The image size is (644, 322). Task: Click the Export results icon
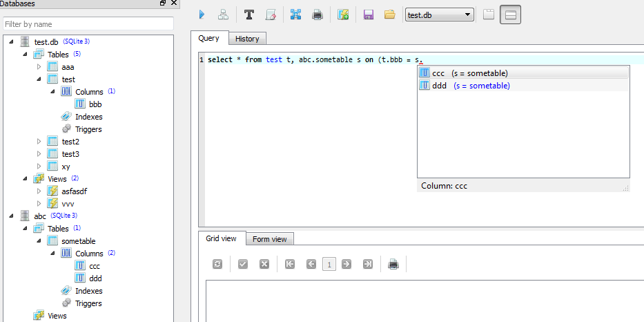point(295,15)
